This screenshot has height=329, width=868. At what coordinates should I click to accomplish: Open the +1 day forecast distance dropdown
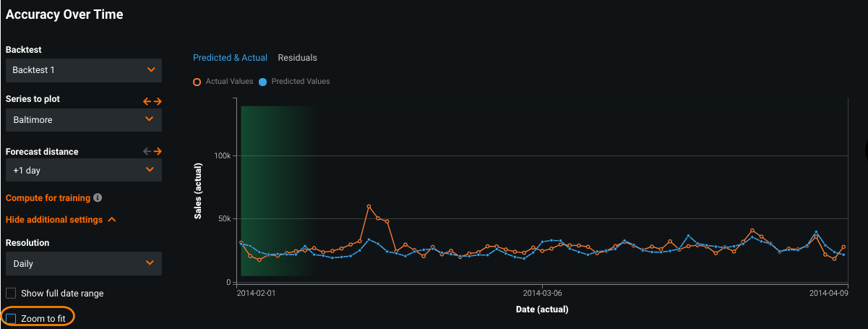point(83,170)
